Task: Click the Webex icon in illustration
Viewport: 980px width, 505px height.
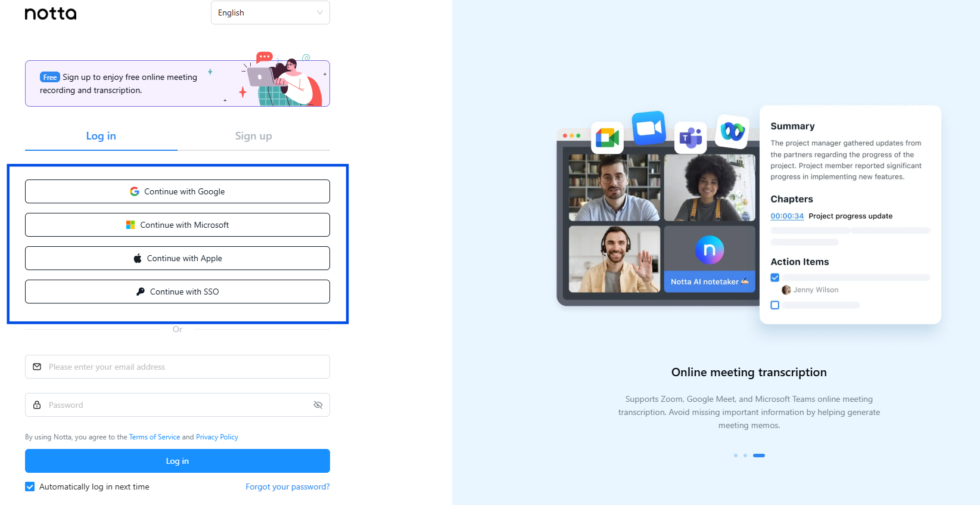Action: (x=733, y=131)
